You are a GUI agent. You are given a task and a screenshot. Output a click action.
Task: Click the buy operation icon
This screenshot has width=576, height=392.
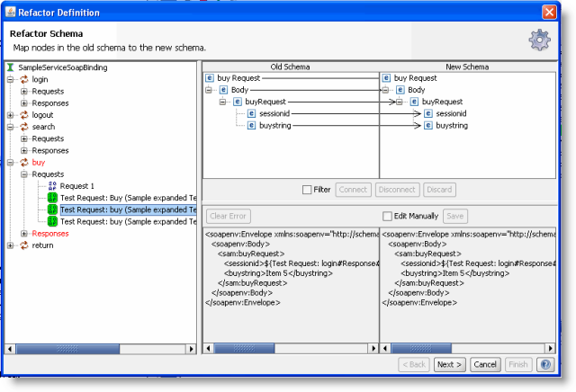(24, 162)
